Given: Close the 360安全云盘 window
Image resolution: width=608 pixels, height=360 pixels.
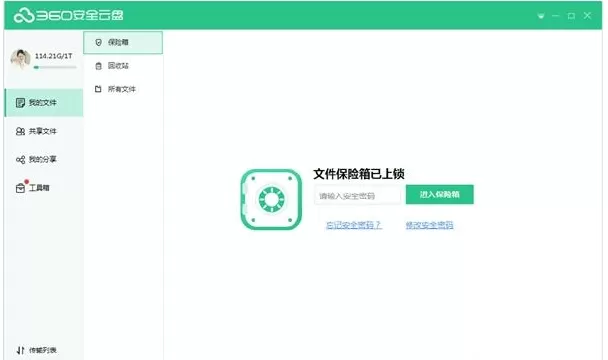Looking at the screenshot, I should point(587,16).
